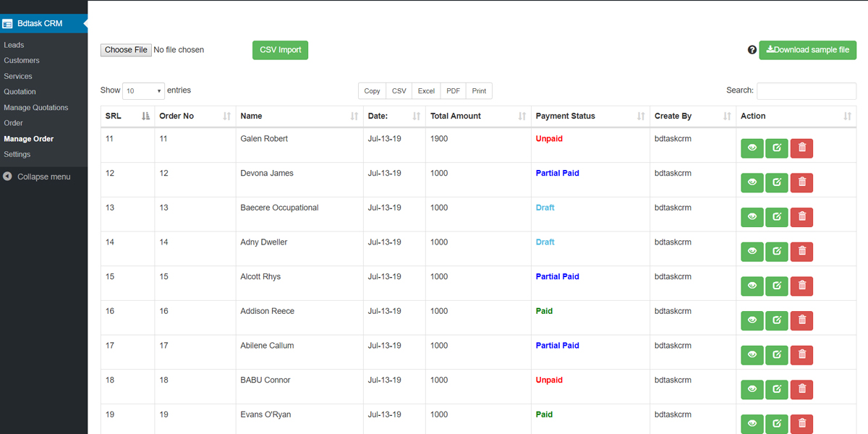The width and height of the screenshot is (868, 434).
Task: Open the Show entries dropdown
Action: coord(143,91)
